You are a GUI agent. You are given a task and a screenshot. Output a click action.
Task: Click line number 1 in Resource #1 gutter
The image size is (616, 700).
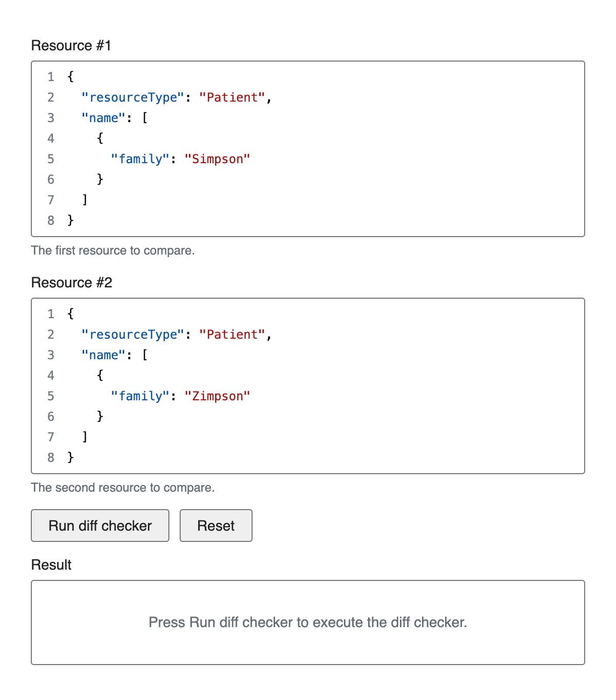[x=51, y=77]
